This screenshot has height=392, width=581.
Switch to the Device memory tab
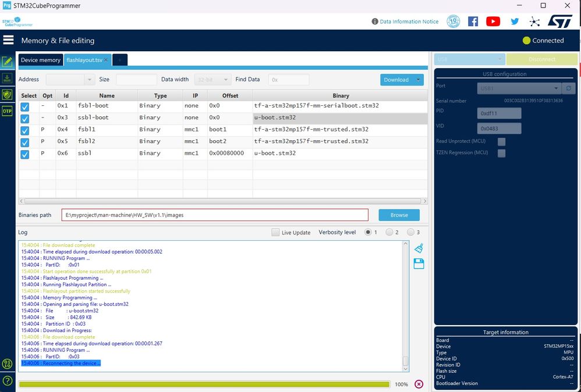[x=40, y=60]
